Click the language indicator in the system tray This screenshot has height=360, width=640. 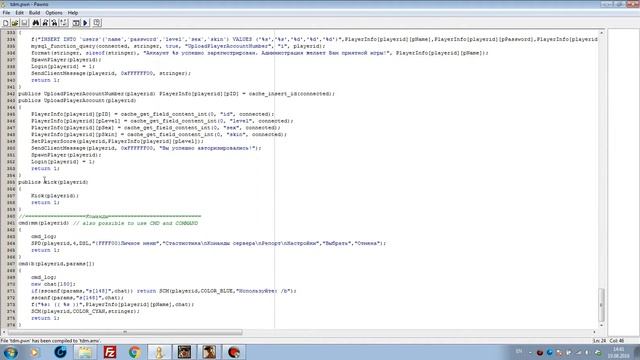519,352
